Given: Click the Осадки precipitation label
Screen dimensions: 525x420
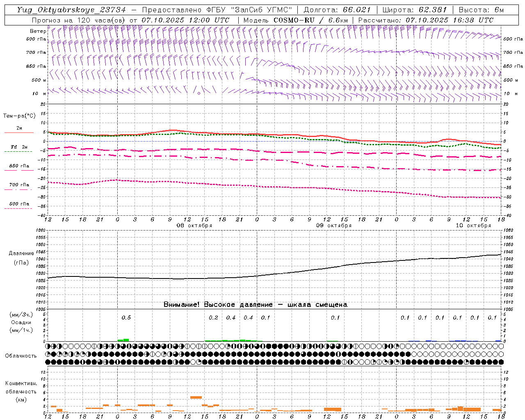Looking at the screenshot, I should pyautogui.click(x=21, y=322).
